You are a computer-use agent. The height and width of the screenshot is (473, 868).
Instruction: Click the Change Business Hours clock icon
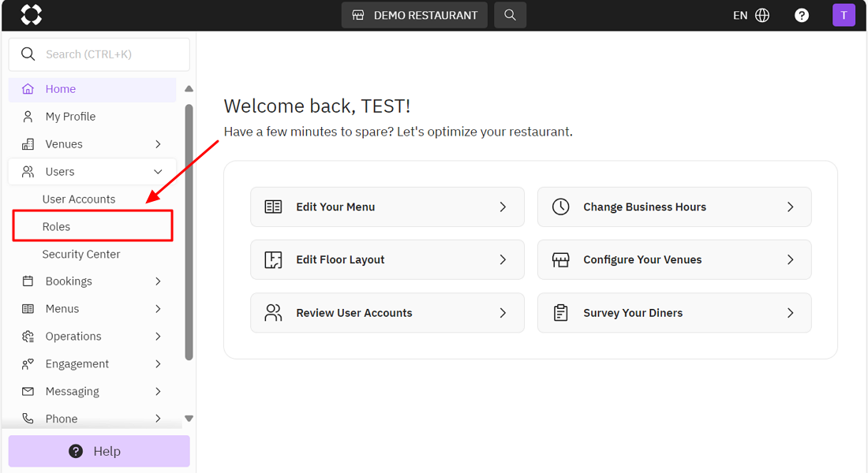click(x=560, y=207)
